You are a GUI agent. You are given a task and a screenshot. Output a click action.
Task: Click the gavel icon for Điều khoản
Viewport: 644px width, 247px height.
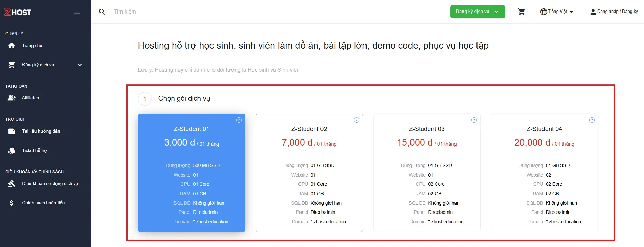point(12,183)
